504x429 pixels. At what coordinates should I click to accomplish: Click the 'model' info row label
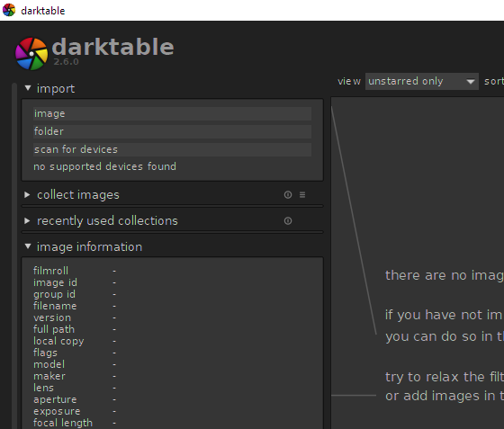click(x=49, y=364)
